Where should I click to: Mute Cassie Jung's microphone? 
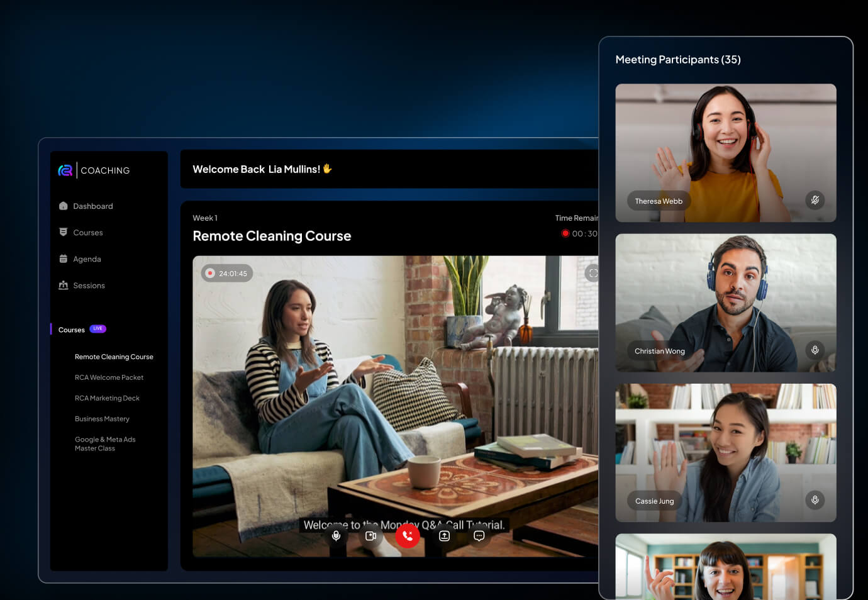point(815,500)
